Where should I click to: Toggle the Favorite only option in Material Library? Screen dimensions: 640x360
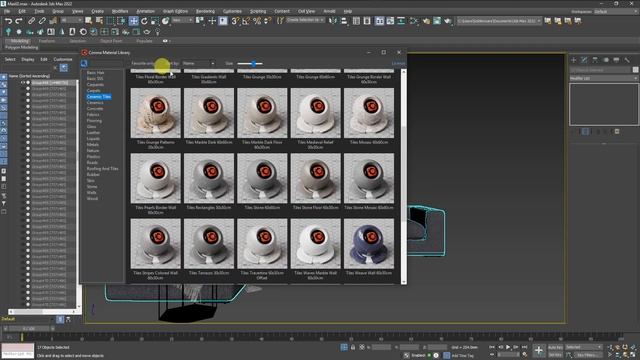click(142, 63)
